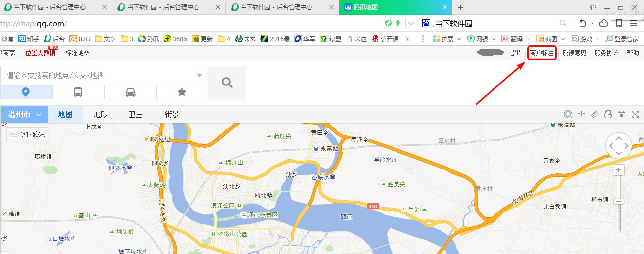
Task: Click the trash clear map icon
Action: pyautogui.click(x=622, y=114)
